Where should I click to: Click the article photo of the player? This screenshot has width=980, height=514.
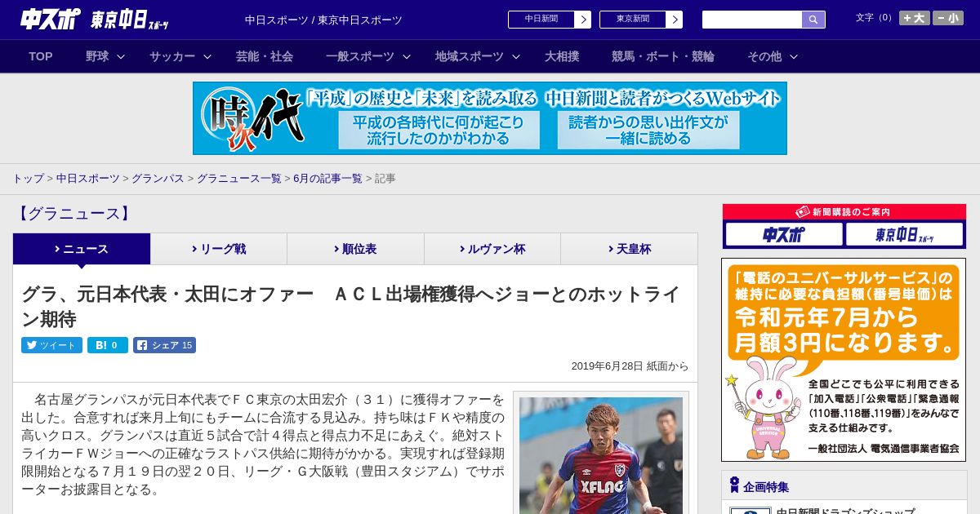click(601, 455)
